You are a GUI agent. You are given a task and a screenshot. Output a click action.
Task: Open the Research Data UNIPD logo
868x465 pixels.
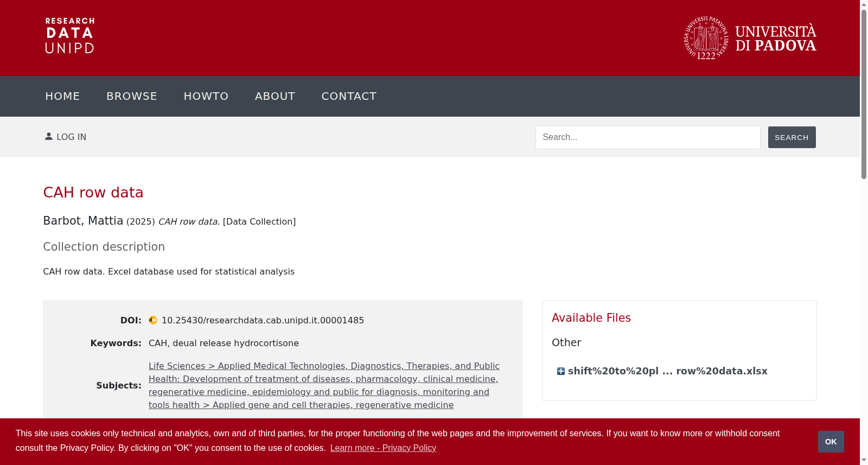tap(70, 36)
